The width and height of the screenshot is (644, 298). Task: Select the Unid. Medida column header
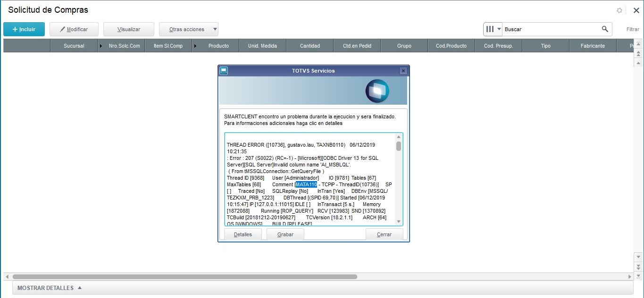262,46
